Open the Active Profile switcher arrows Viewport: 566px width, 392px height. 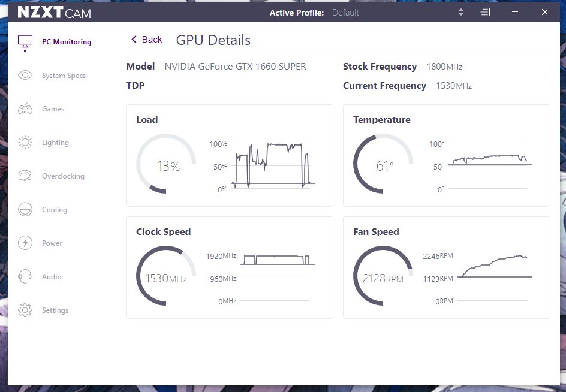[461, 12]
